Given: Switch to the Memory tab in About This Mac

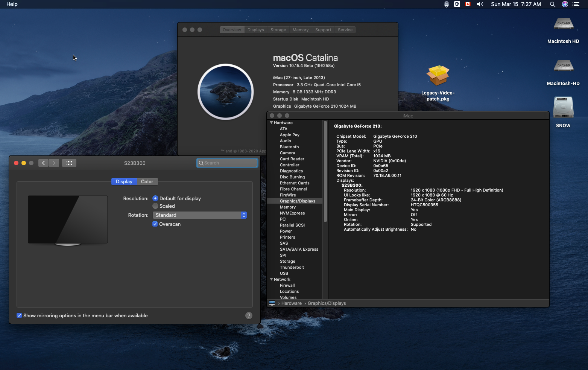Looking at the screenshot, I should point(301,30).
